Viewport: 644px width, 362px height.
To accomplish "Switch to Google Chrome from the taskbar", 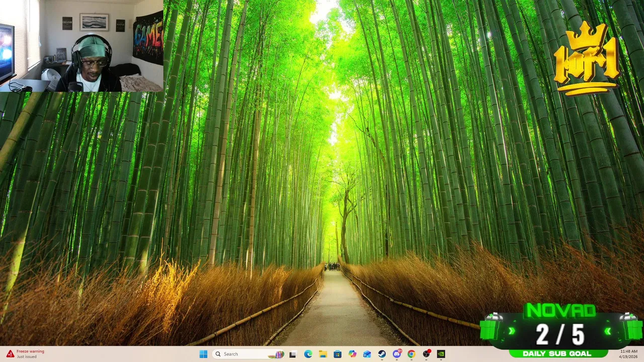I will (x=412, y=354).
